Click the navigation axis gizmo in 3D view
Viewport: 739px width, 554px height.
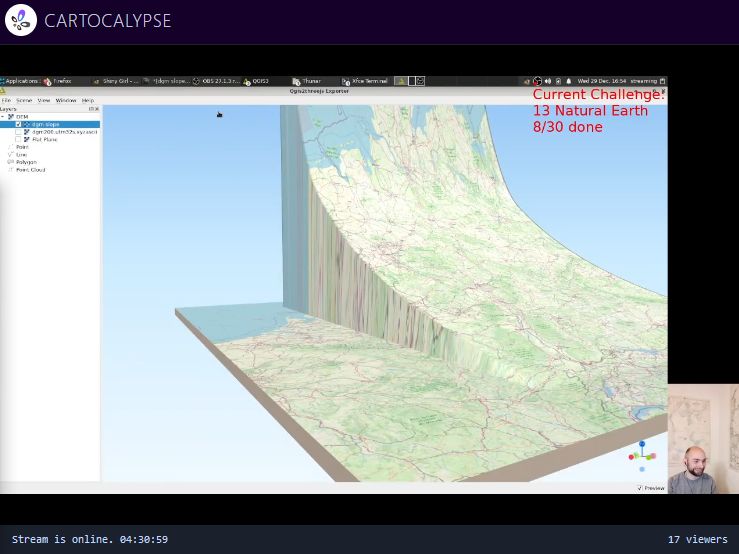[642, 456]
